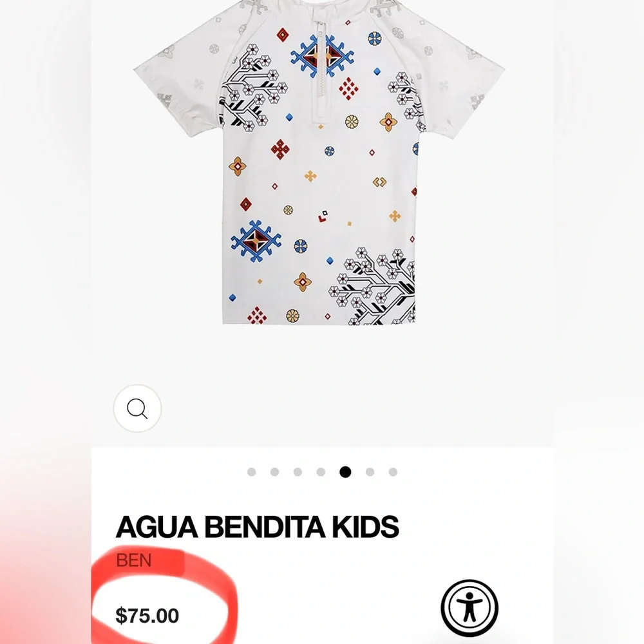Select the fourth pagination dot
Image resolution: width=644 pixels, height=644 pixels.
click(320, 472)
